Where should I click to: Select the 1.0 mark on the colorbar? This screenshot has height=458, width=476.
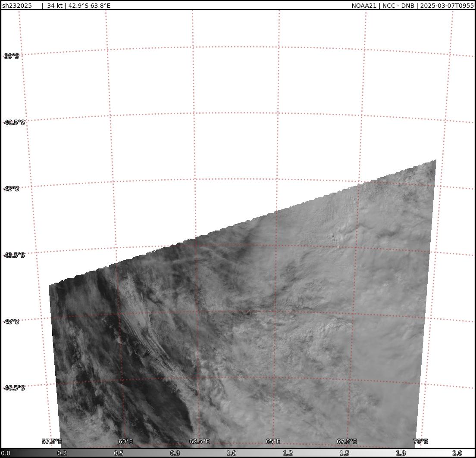coord(232,453)
